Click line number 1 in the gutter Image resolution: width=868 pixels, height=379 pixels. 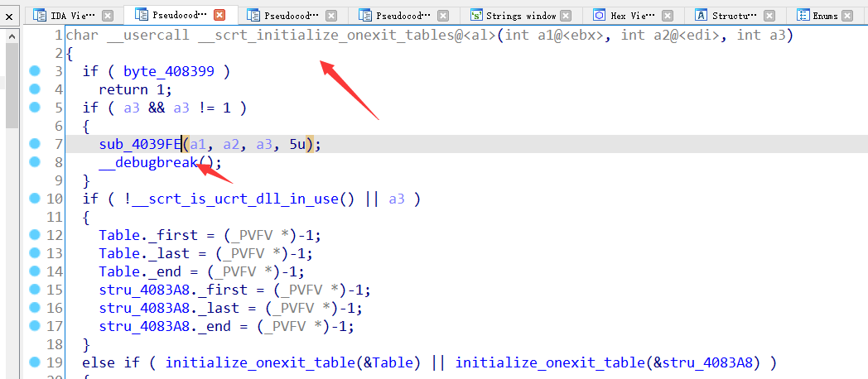point(58,36)
